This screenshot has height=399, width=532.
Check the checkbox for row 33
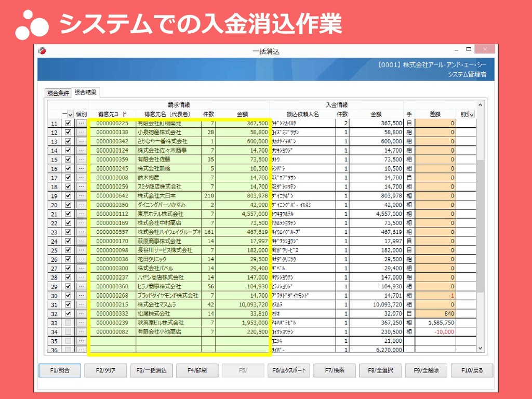click(68, 323)
